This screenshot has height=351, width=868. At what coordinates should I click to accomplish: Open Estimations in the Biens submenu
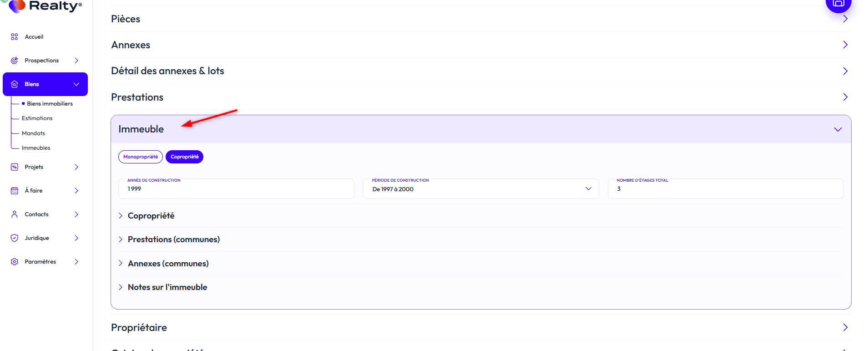[x=37, y=118]
